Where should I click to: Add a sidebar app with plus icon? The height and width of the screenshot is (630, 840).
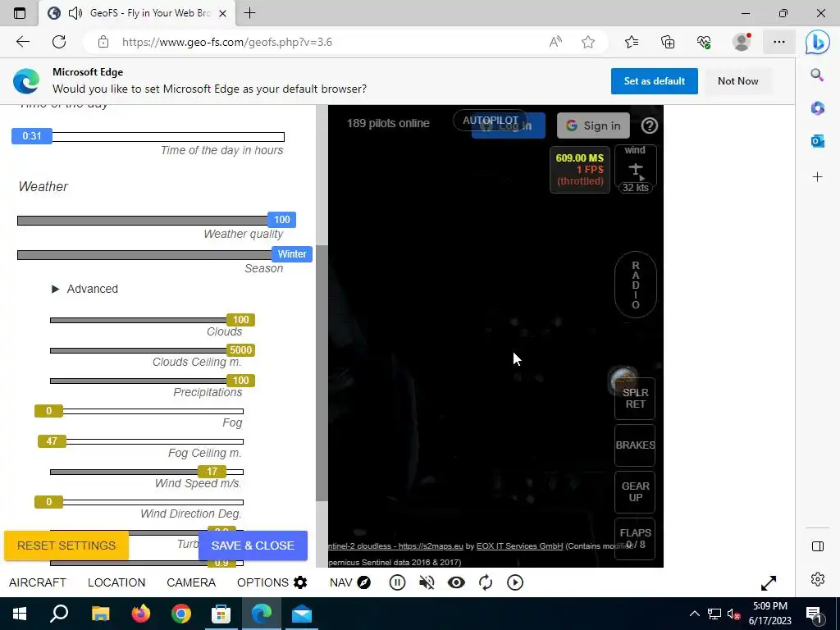(x=818, y=177)
